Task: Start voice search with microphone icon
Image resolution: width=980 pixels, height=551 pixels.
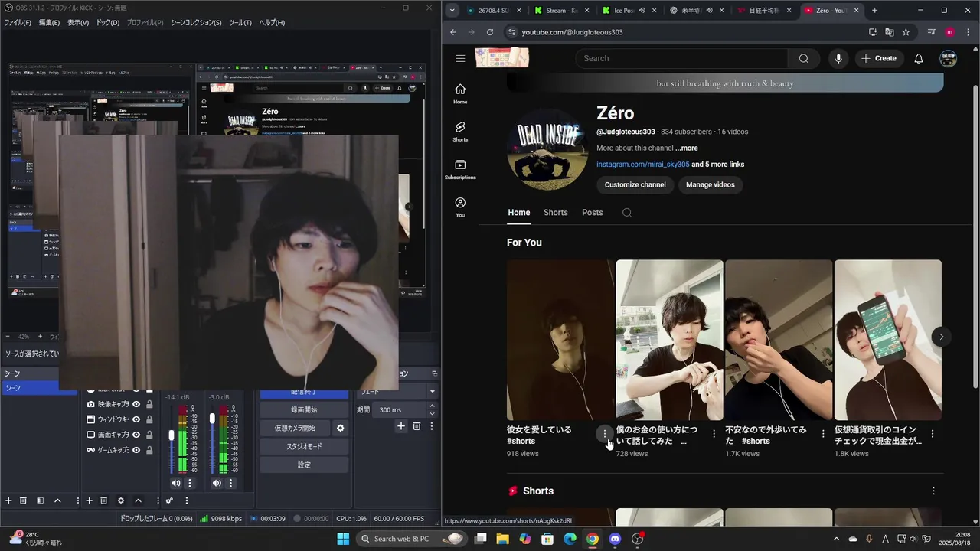Action: click(838, 58)
